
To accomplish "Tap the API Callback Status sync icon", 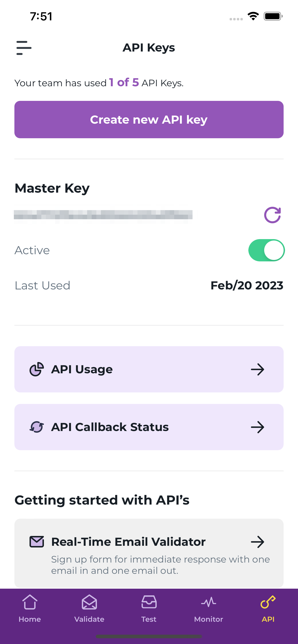I will 37,427.
